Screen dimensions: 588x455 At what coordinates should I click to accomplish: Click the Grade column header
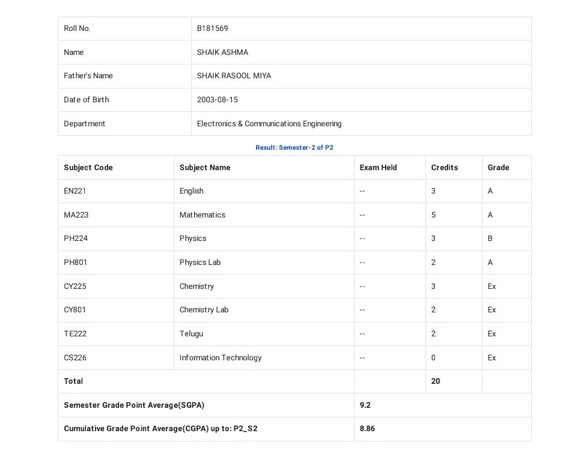point(498,168)
